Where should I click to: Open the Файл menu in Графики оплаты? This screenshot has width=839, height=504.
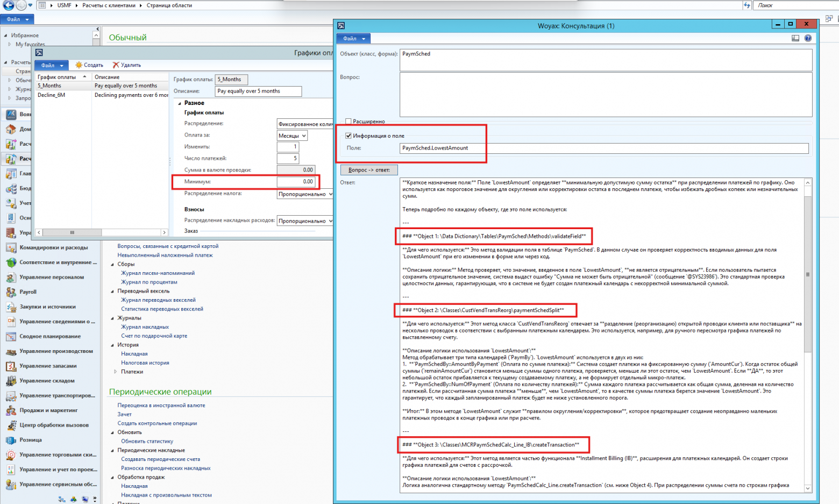(52, 66)
